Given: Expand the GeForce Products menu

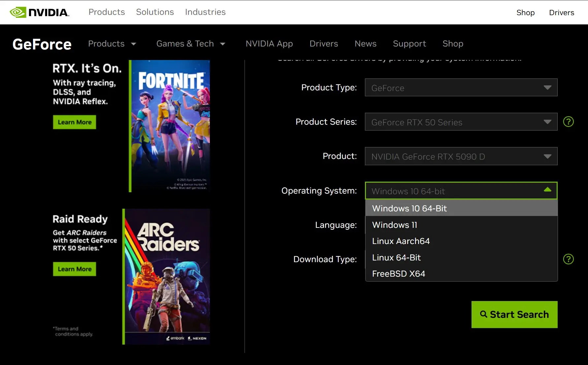Looking at the screenshot, I should tap(112, 44).
